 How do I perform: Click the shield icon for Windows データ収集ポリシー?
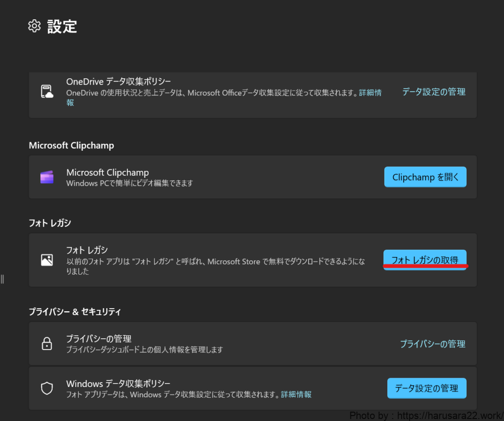coord(47,389)
